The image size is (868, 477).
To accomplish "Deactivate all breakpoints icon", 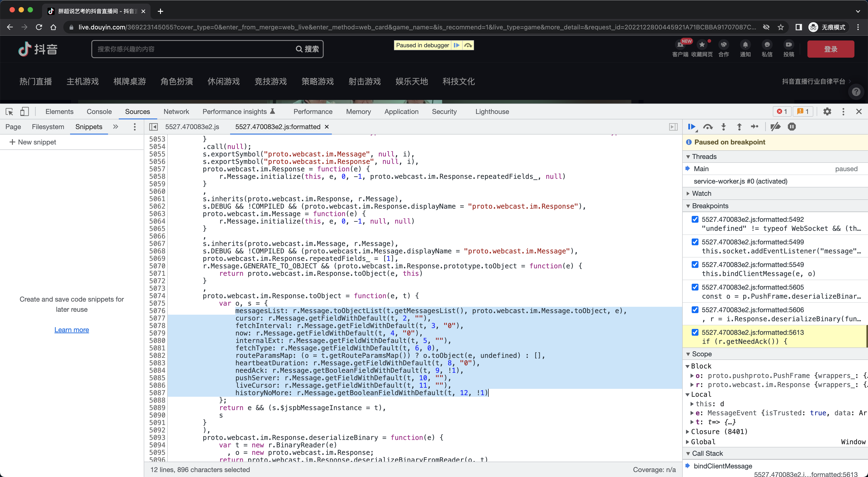I will click(775, 127).
